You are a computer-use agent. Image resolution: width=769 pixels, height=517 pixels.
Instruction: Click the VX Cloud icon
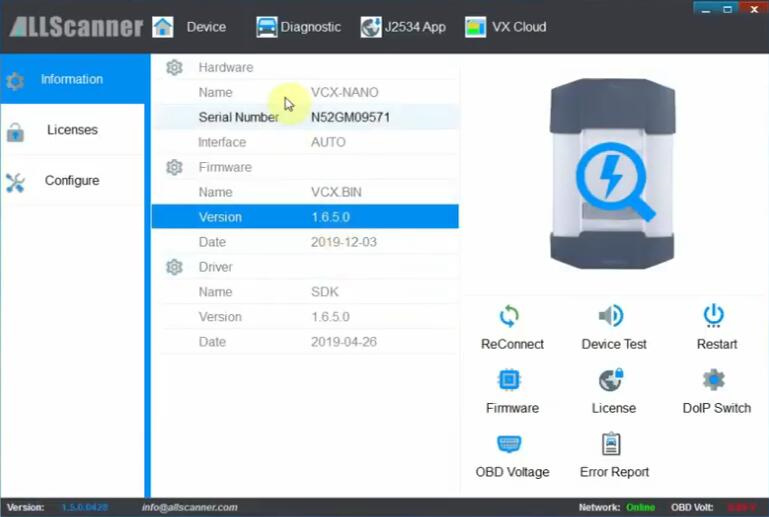tap(475, 27)
